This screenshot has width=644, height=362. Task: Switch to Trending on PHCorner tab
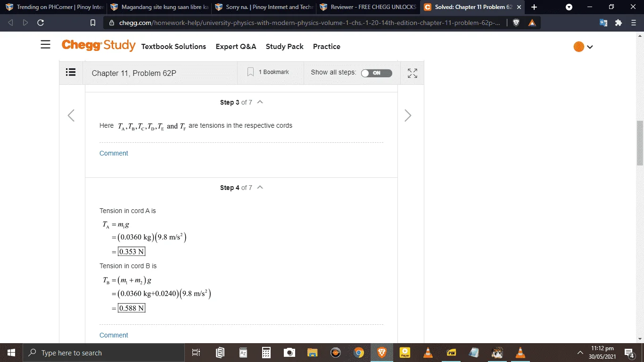(x=54, y=7)
